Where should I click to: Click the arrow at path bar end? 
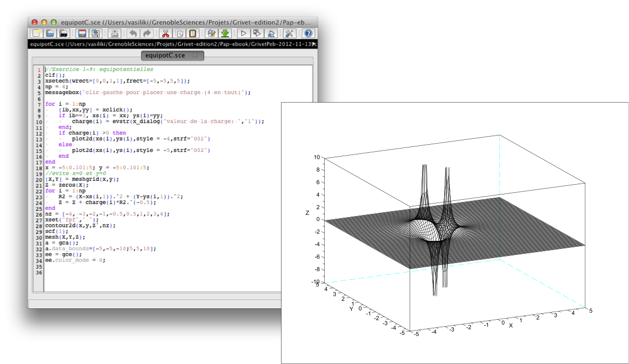[x=314, y=44]
